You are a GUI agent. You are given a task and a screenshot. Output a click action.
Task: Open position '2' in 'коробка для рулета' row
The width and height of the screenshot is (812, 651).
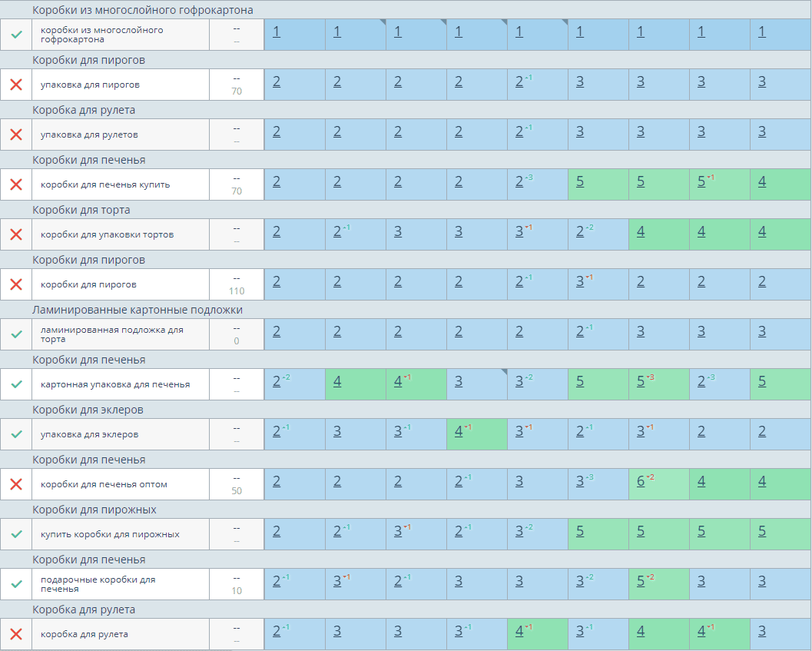(277, 631)
